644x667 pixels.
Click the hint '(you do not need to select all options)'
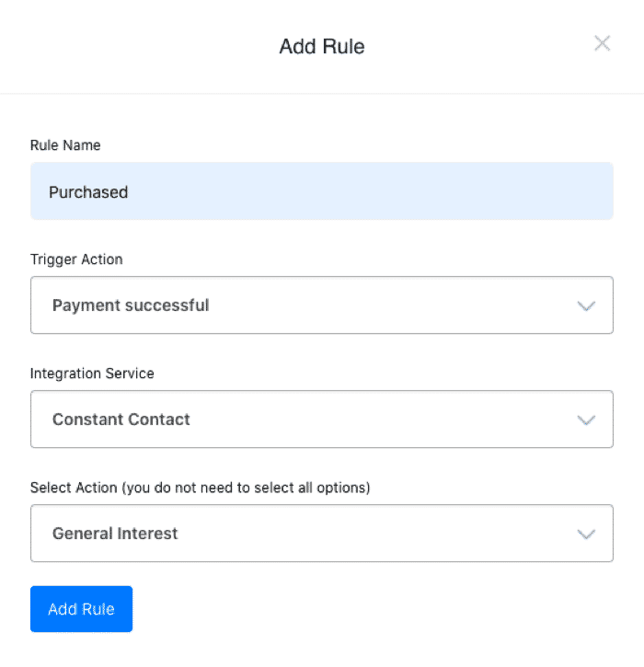(x=246, y=488)
